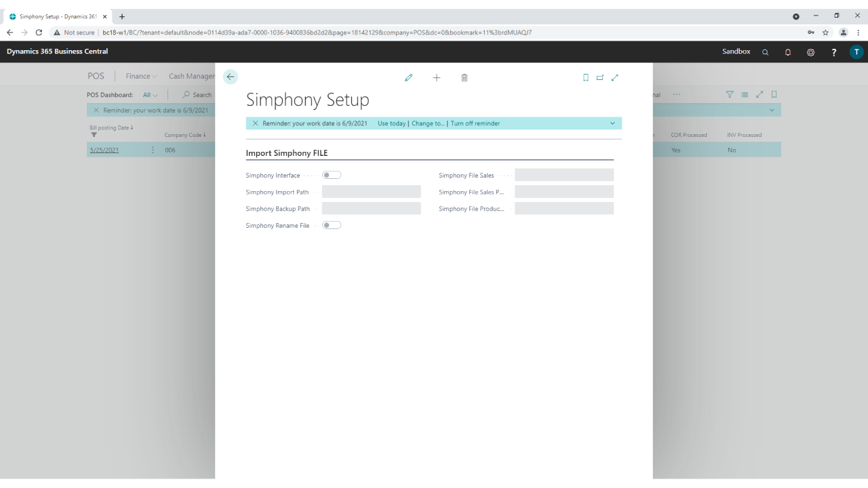Click the Change to... link
Image resolution: width=868 pixels, height=488 pixels.
pyautogui.click(x=428, y=123)
